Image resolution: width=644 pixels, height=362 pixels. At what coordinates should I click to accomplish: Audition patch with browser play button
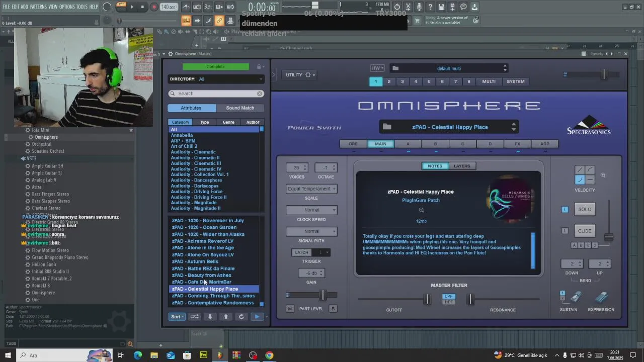tap(257, 317)
